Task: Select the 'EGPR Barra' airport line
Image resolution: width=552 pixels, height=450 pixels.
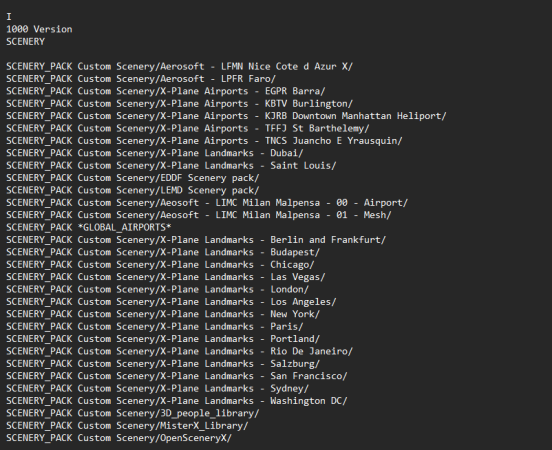Action: pyautogui.click(x=165, y=91)
